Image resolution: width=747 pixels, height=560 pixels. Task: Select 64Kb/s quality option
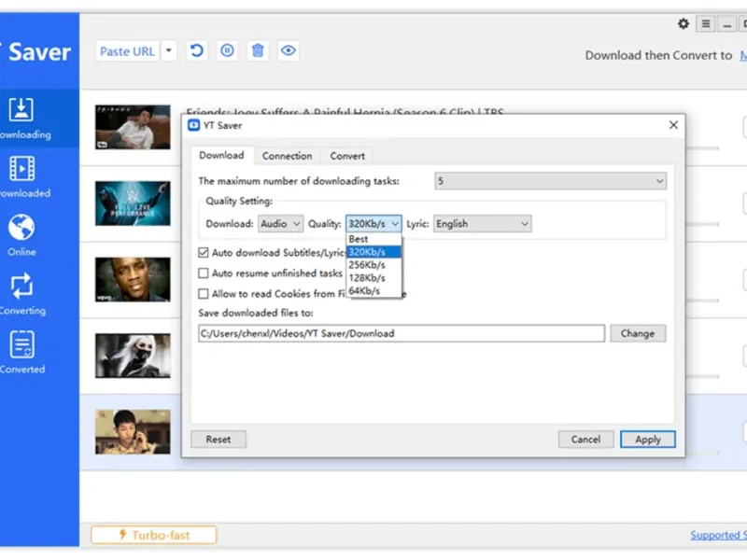(x=373, y=290)
